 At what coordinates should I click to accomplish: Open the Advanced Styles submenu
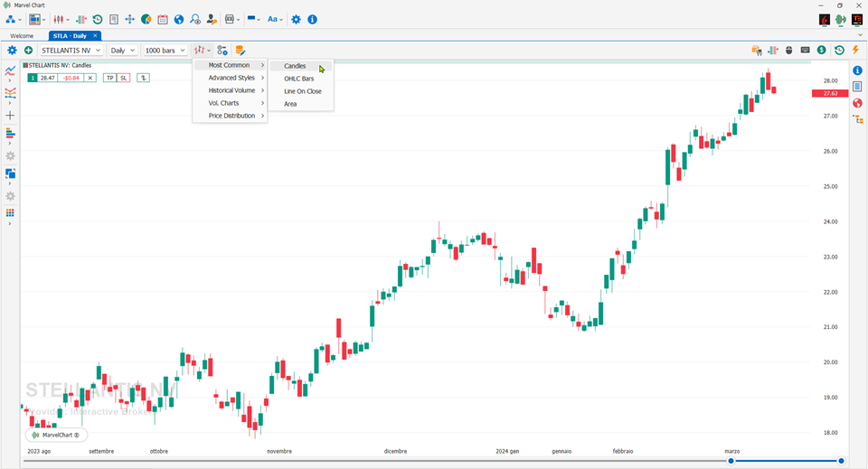pyautogui.click(x=230, y=78)
